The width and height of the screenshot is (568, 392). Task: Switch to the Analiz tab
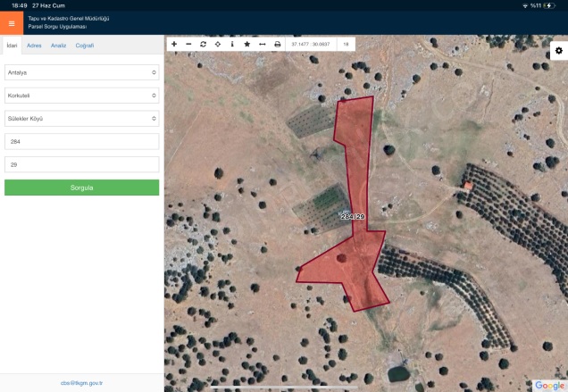(x=58, y=46)
